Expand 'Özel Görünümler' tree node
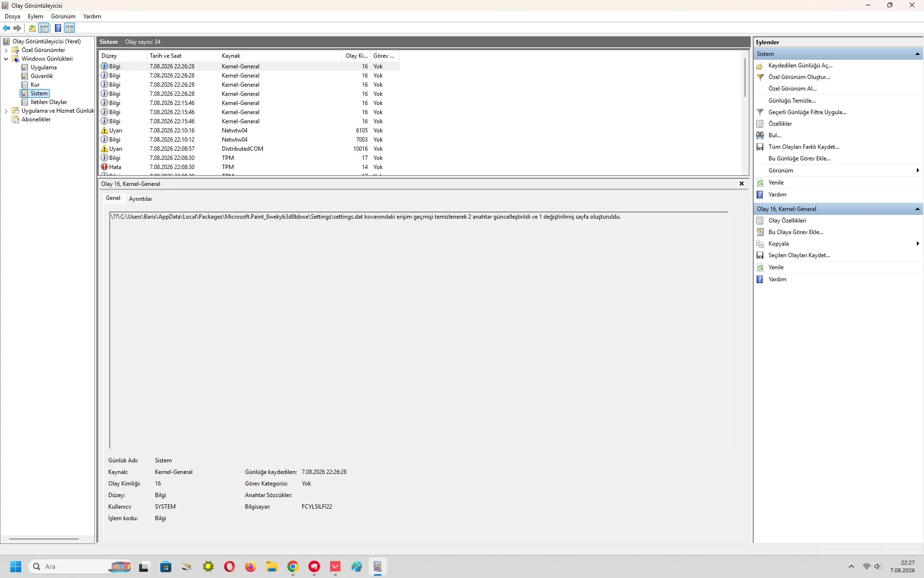 click(6, 50)
